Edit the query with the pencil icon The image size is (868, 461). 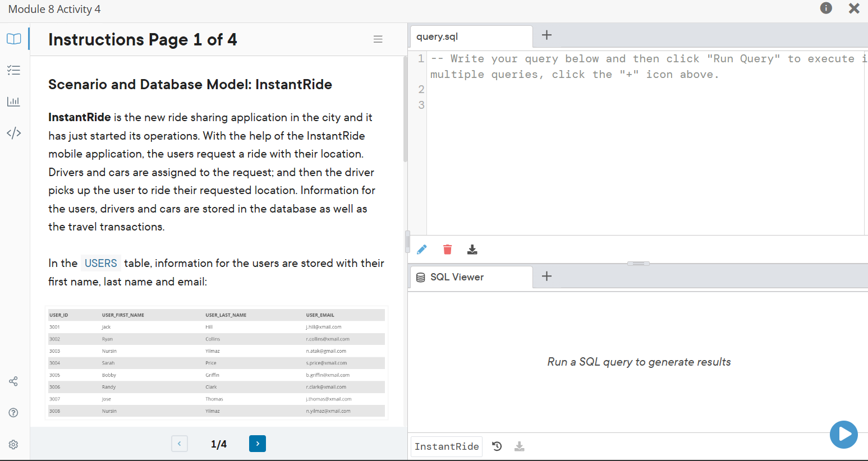(x=421, y=249)
